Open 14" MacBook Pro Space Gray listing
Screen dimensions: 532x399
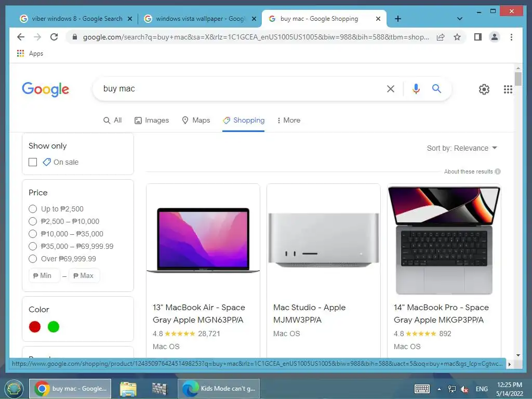(x=441, y=313)
